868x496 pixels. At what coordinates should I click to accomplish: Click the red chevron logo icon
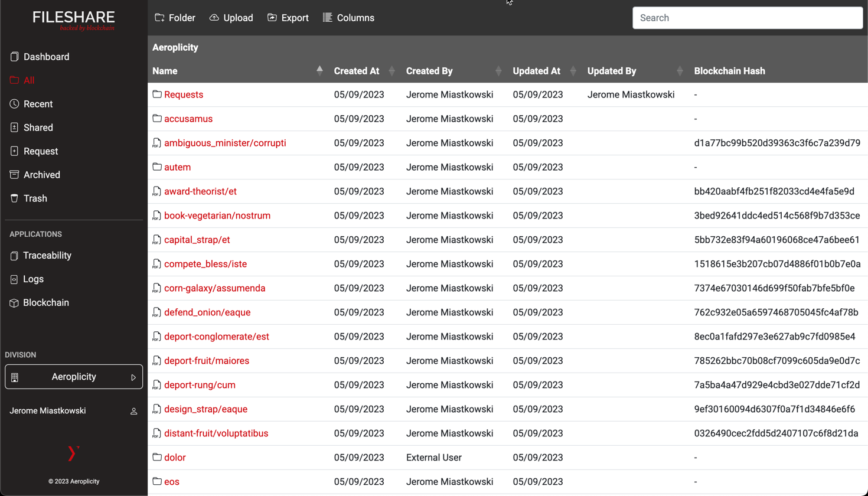[73, 453]
